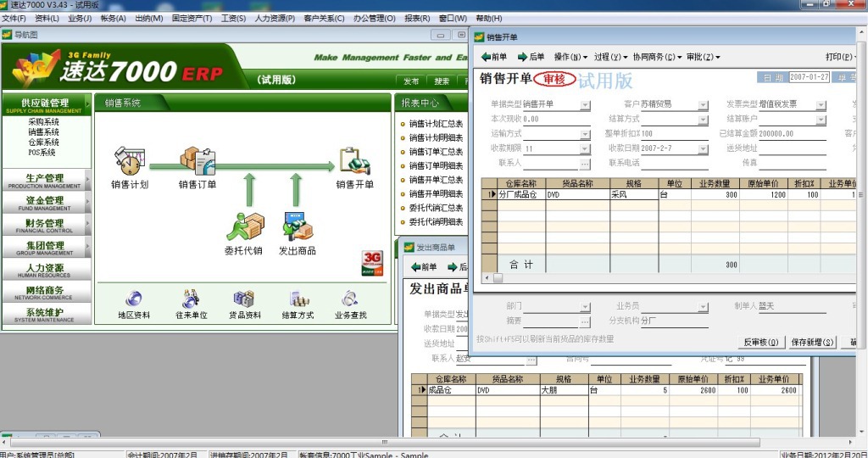Expand the 生产管理 sidebar section
The width and height of the screenshot is (868, 458).
point(47,181)
